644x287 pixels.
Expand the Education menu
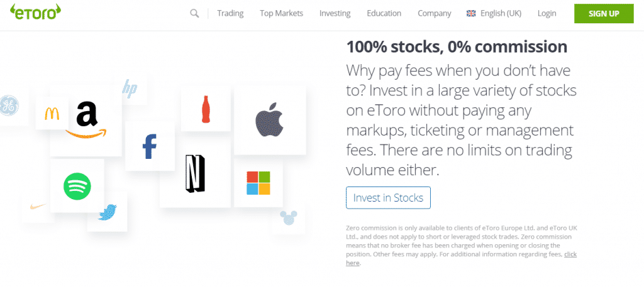[384, 13]
